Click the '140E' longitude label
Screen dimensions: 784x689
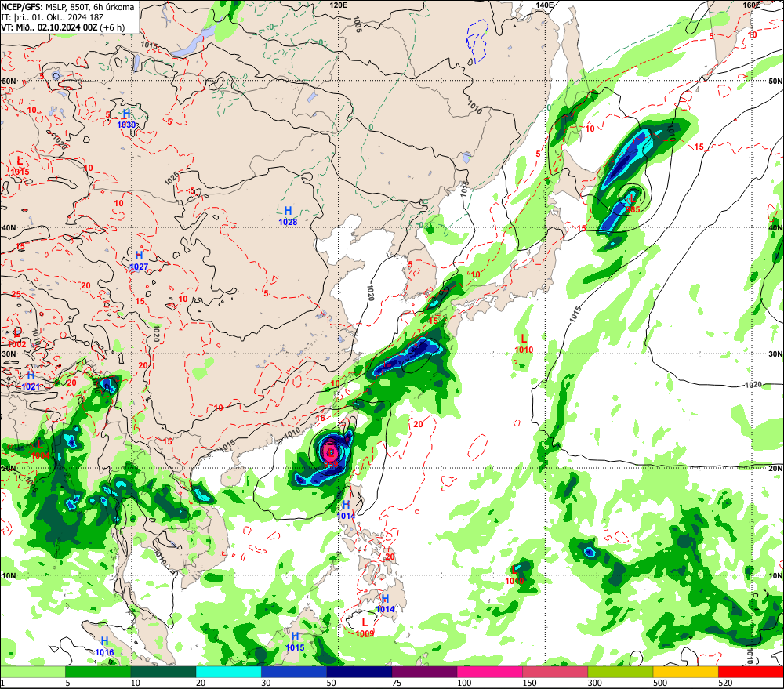(x=545, y=5)
